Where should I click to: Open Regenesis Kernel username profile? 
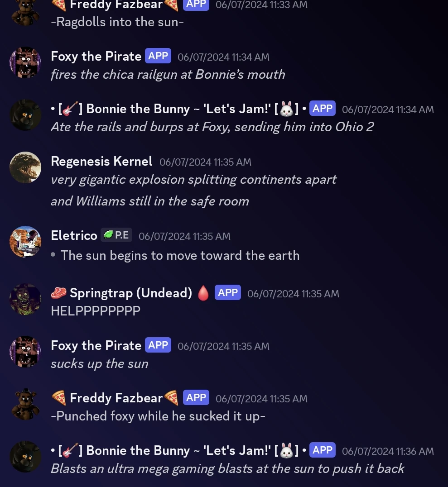[101, 162]
